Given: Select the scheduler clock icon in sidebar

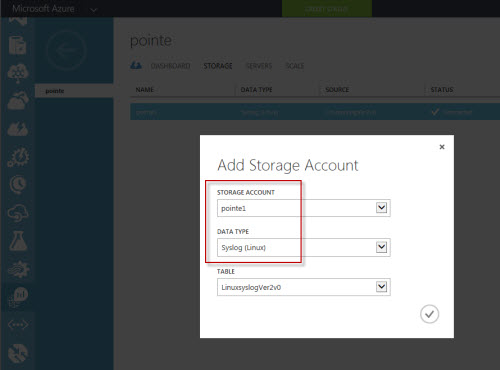Looking at the screenshot, I should click(x=18, y=184).
